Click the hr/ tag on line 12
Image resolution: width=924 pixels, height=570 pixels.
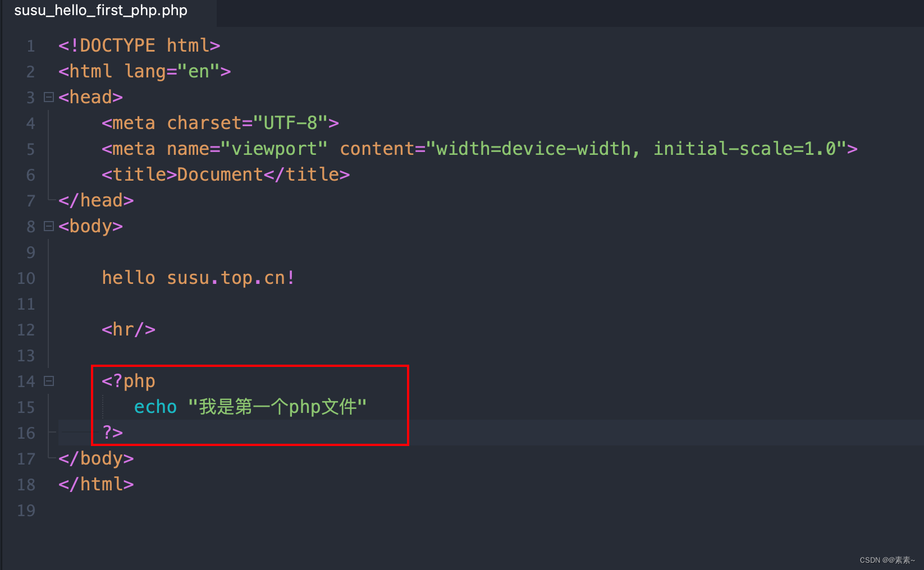click(129, 329)
